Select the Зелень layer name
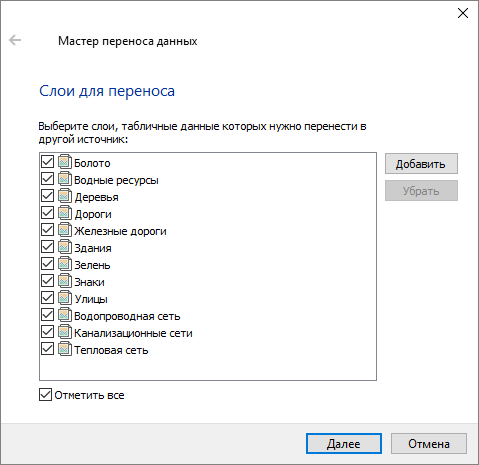The image size is (479, 465). click(92, 265)
